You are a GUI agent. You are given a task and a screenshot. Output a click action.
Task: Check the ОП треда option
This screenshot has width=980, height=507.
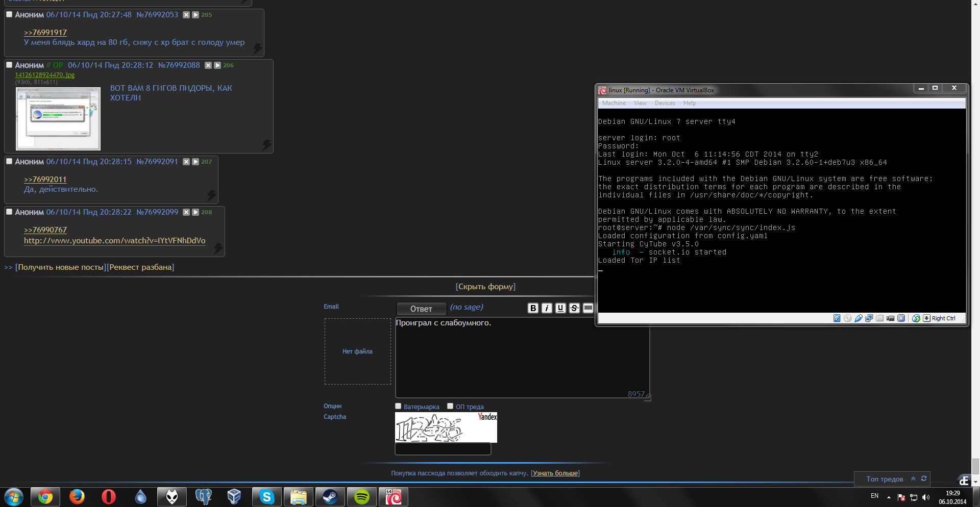coord(450,407)
